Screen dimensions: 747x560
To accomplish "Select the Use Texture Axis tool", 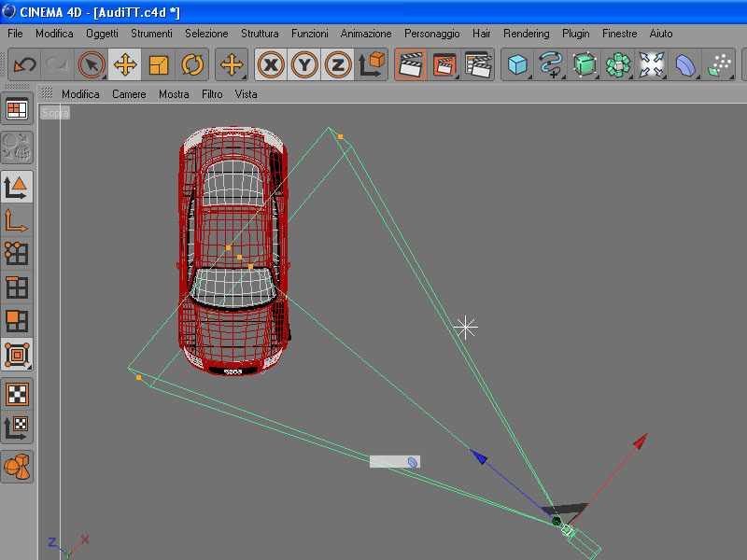I will [17, 427].
